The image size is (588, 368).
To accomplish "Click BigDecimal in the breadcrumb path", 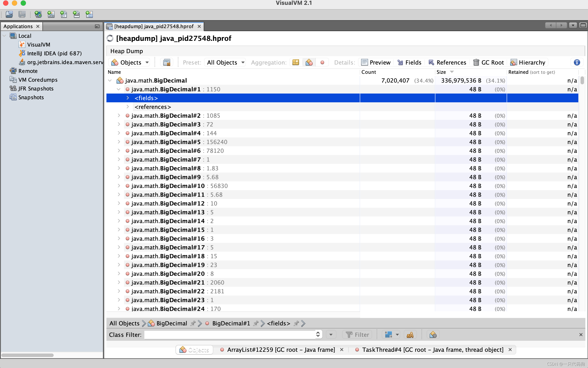I will point(171,323).
